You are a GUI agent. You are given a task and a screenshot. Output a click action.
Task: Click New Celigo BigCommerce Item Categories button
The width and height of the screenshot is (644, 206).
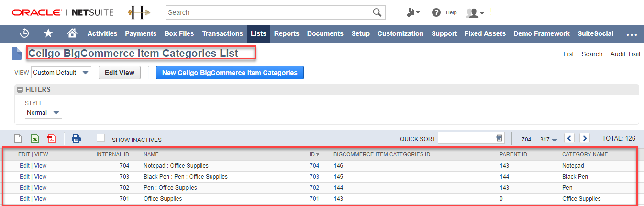click(230, 73)
